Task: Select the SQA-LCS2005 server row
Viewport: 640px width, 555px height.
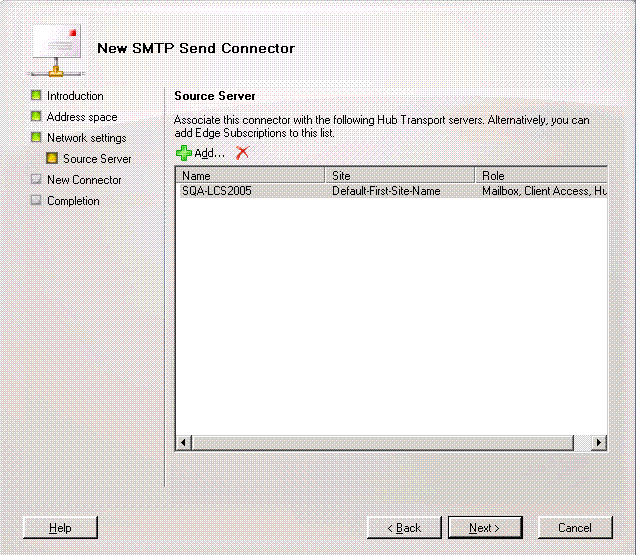Action: 393,191
